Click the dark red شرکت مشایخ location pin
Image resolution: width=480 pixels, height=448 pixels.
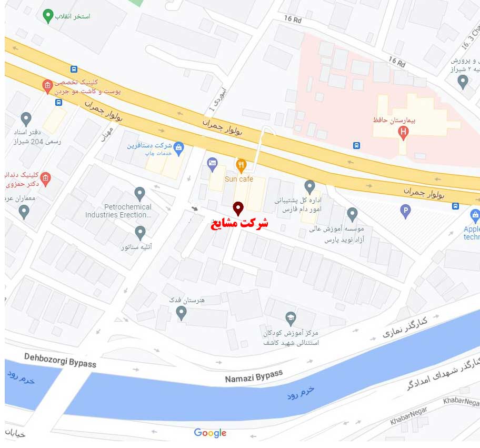(x=238, y=209)
